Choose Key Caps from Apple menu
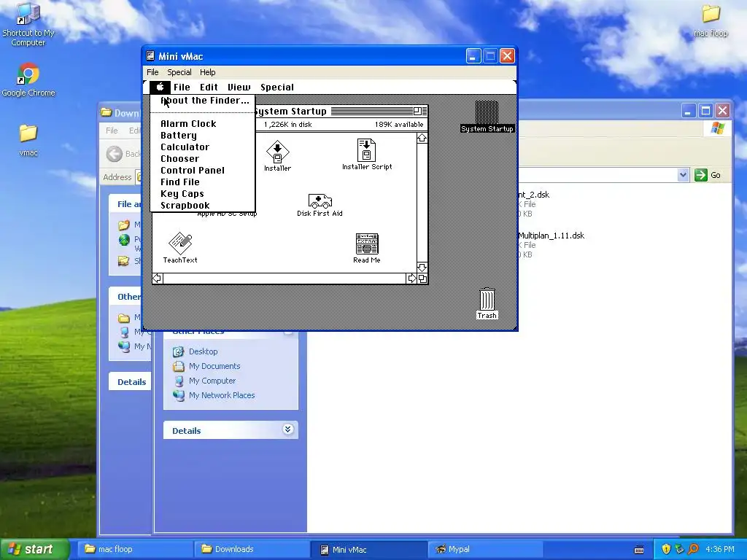This screenshot has height=560, width=747. 203,194
